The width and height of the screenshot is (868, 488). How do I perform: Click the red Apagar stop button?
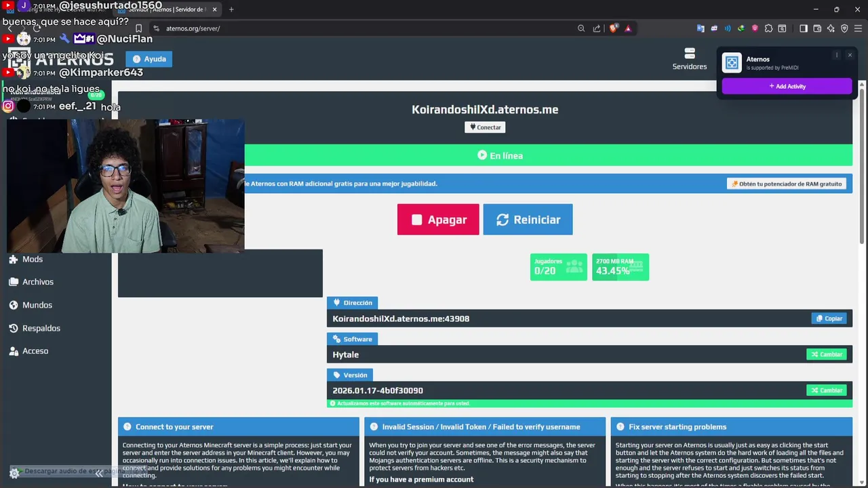click(x=438, y=220)
